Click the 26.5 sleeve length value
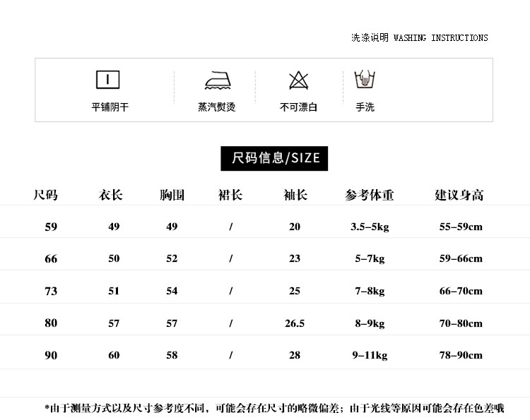 [x=295, y=323]
